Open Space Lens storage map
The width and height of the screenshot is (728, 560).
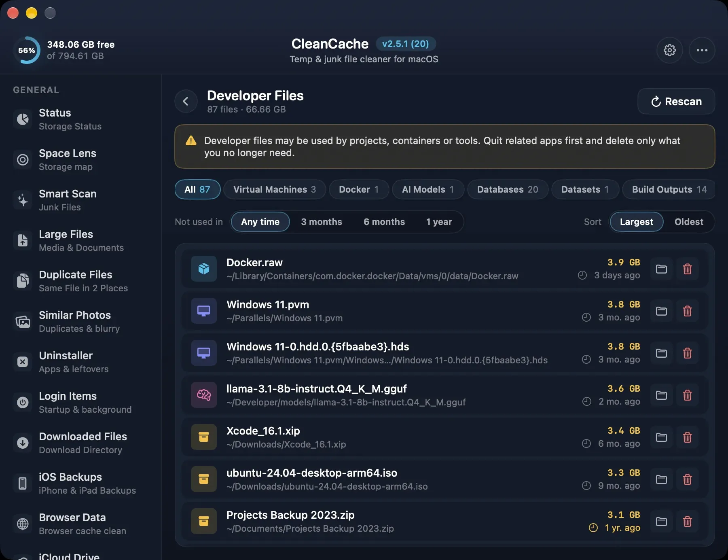81,159
